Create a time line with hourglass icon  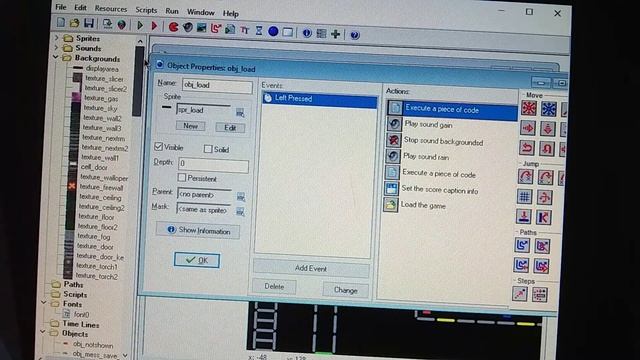(259, 30)
